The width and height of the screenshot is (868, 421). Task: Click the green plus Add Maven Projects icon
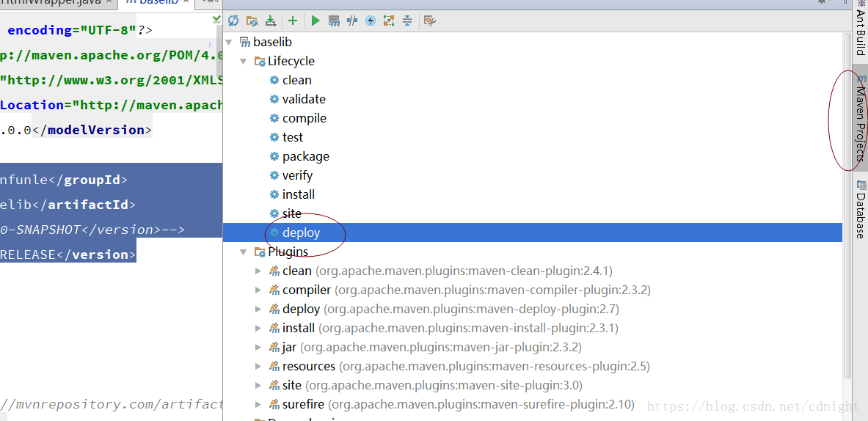point(293,21)
